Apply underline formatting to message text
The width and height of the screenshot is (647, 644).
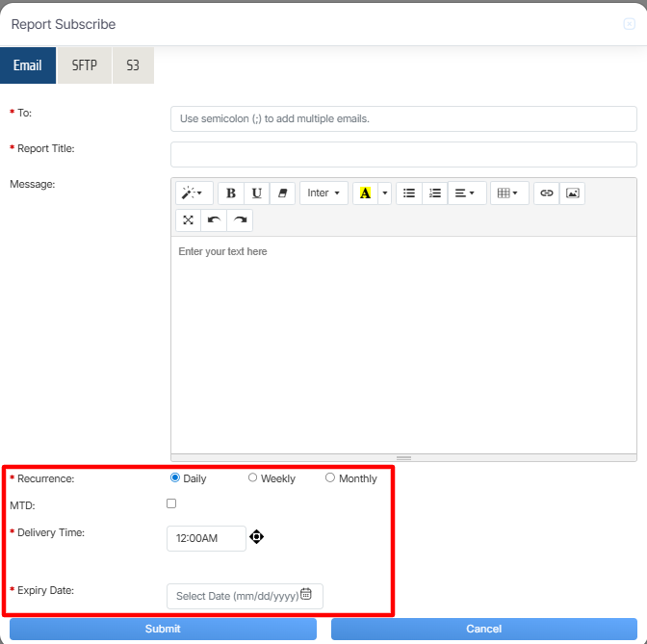click(x=257, y=193)
